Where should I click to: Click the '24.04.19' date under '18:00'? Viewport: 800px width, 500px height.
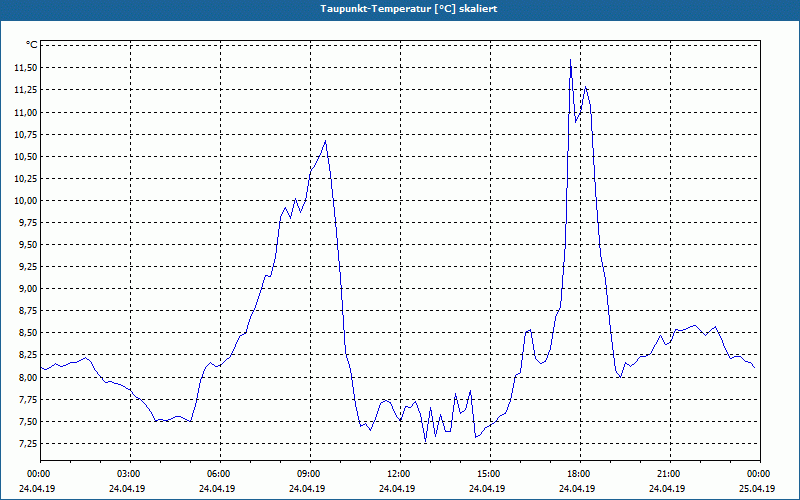pos(577,488)
